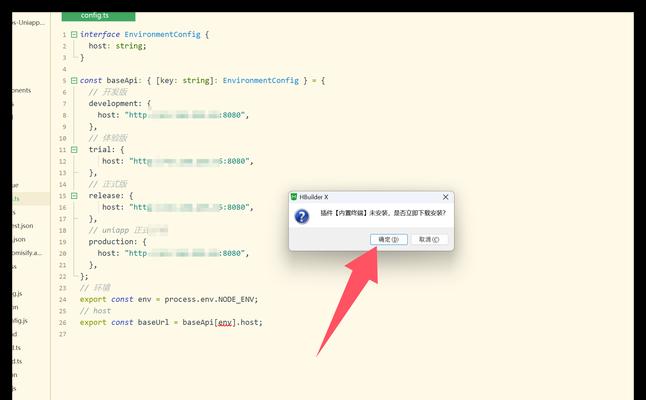Select the st.json file in the sidebar

point(23,226)
